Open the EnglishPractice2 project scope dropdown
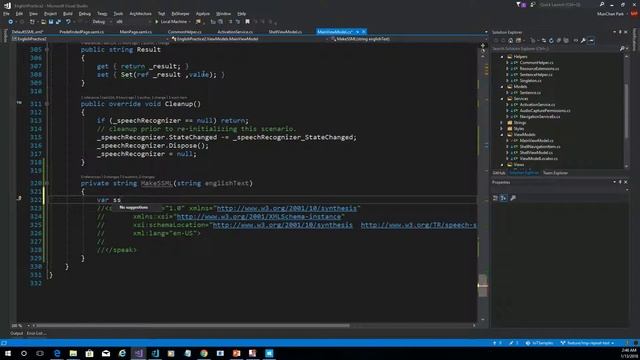 coord(90,39)
